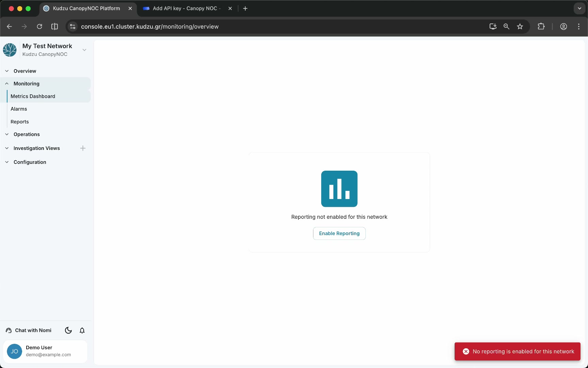Open the My Test Network switcher chevron
This screenshot has width=588, height=368.
click(x=84, y=50)
